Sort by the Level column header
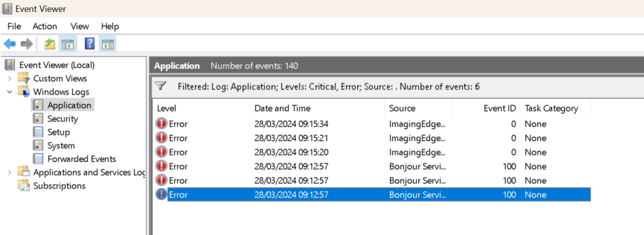The height and width of the screenshot is (235, 644). point(201,108)
